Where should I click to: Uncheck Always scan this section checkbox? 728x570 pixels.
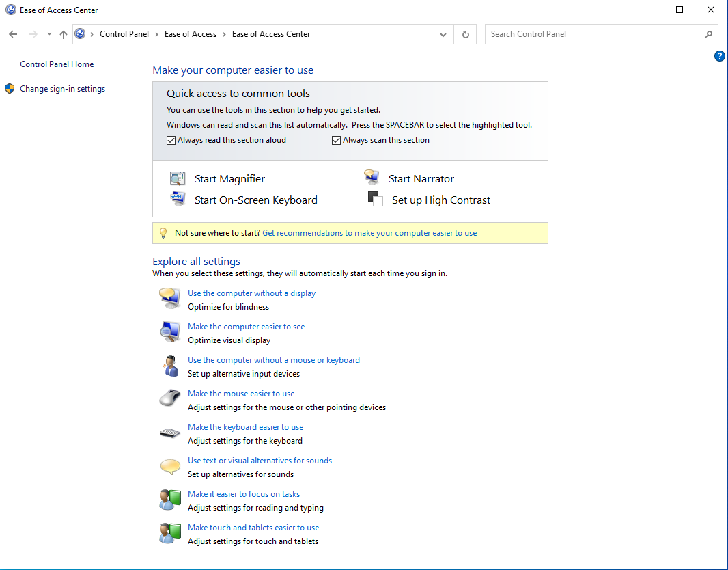tap(336, 140)
